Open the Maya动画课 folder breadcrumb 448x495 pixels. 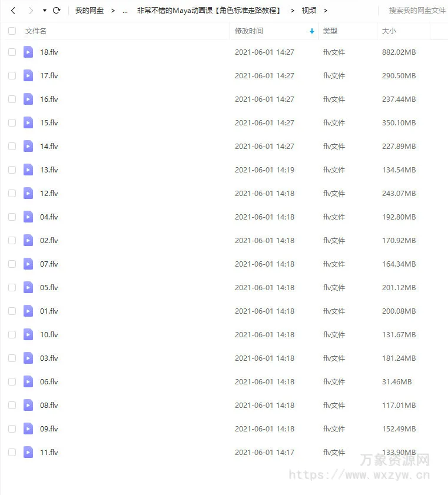click(x=209, y=11)
